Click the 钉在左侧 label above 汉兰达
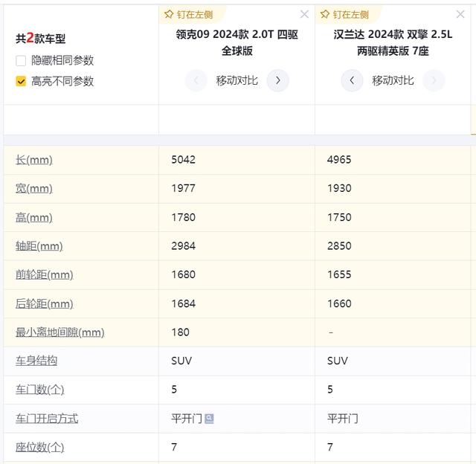 coord(350,15)
